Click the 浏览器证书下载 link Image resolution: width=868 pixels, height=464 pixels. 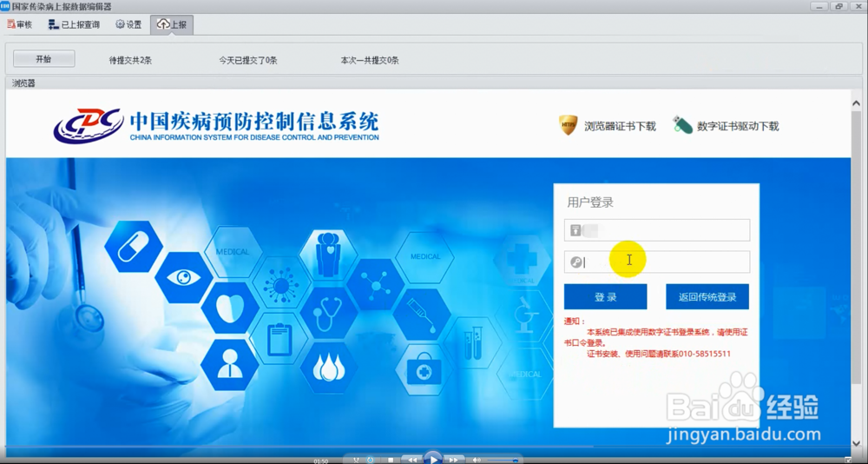620,126
